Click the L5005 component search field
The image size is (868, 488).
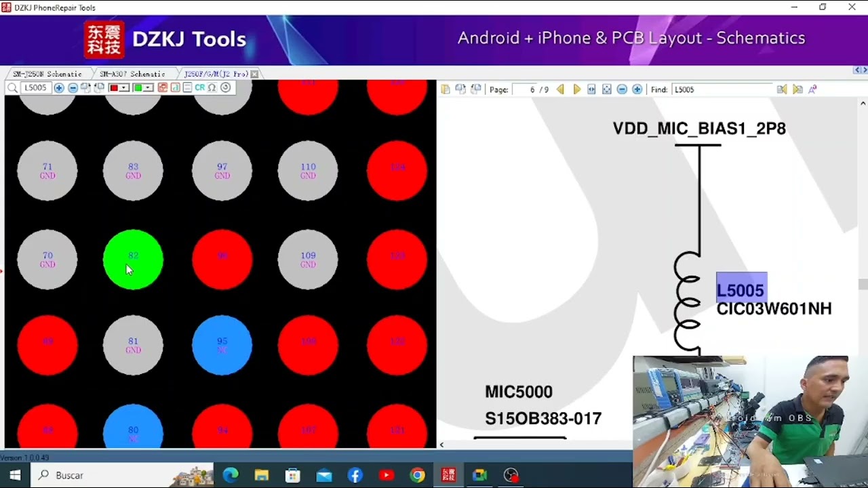click(x=35, y=88)
